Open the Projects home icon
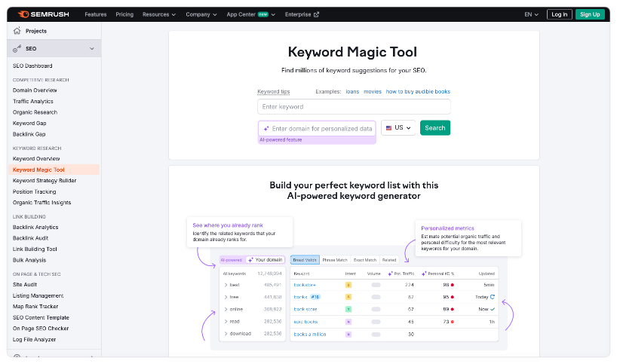The image size is (617, 364). coord(17,31)
